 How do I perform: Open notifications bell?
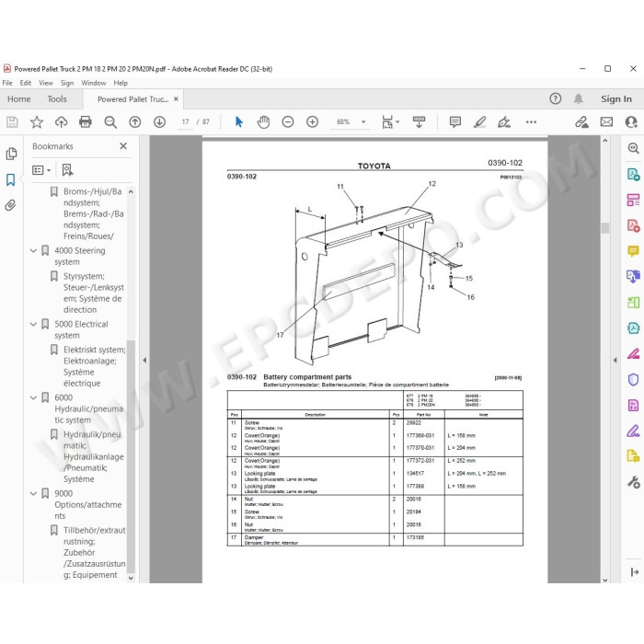579,98
